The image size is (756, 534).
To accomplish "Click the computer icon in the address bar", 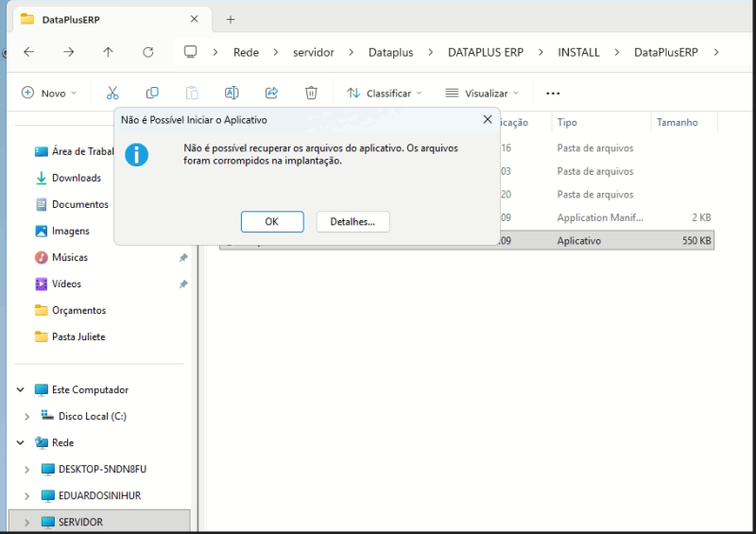I will pyautogui.click(x=191, y=52).
